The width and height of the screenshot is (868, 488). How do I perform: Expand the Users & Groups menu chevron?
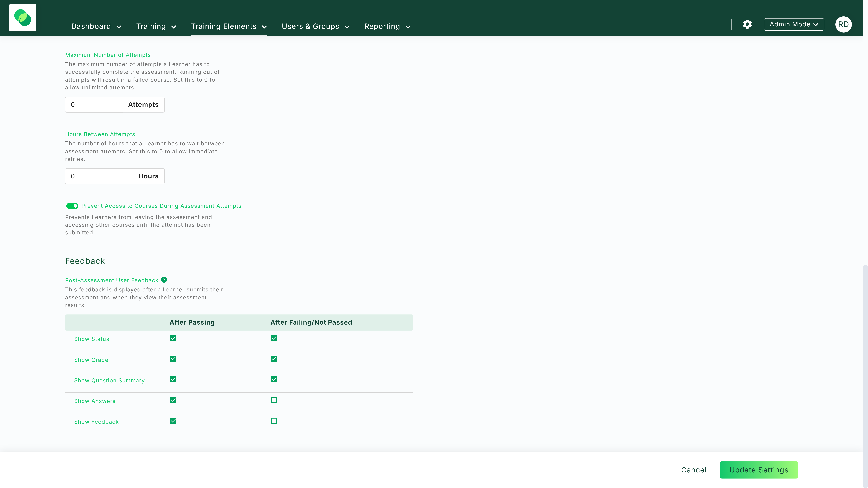click(x=347, y=27)
